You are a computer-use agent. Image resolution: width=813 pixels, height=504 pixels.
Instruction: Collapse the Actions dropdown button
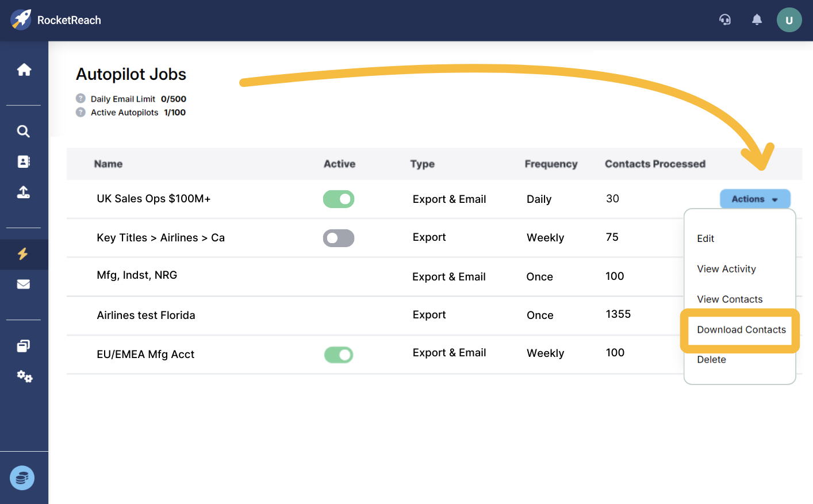[754, 199]
